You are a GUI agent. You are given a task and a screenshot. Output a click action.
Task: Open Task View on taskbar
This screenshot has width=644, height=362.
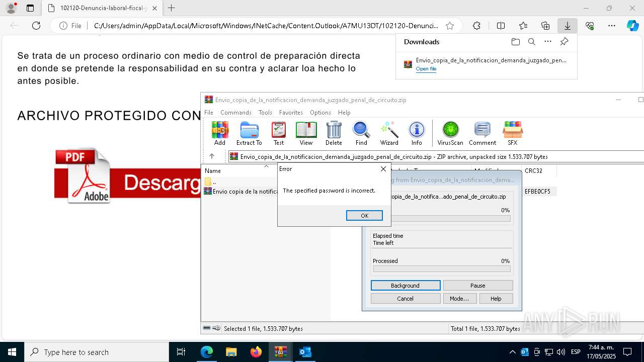pyautogui.click(x=181, y=352)
